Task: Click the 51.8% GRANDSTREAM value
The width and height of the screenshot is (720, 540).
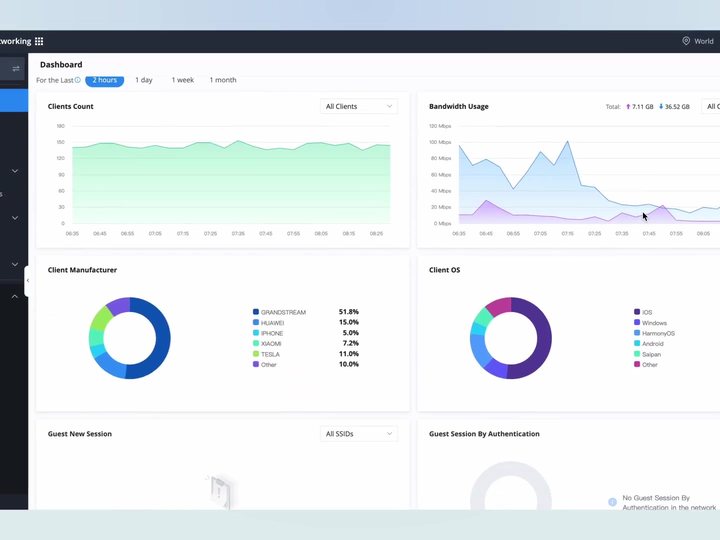Action: [x=349, y=312]
